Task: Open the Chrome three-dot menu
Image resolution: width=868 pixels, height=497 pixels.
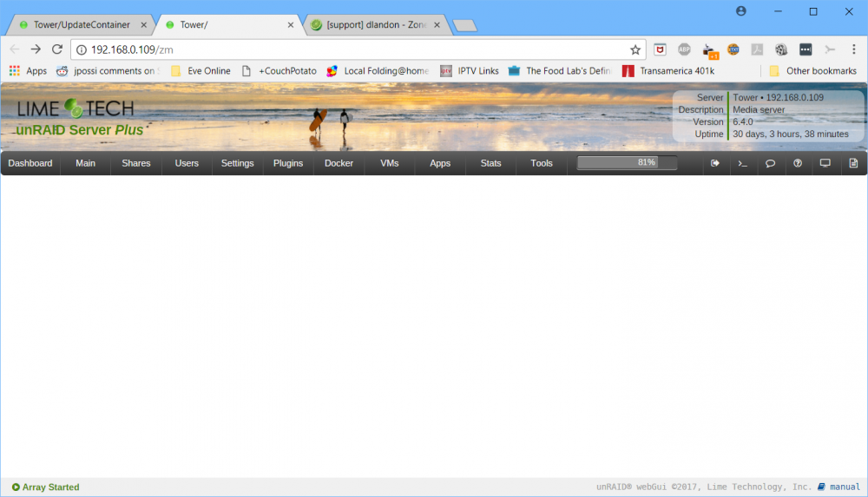Action: [x=853, y=49]
